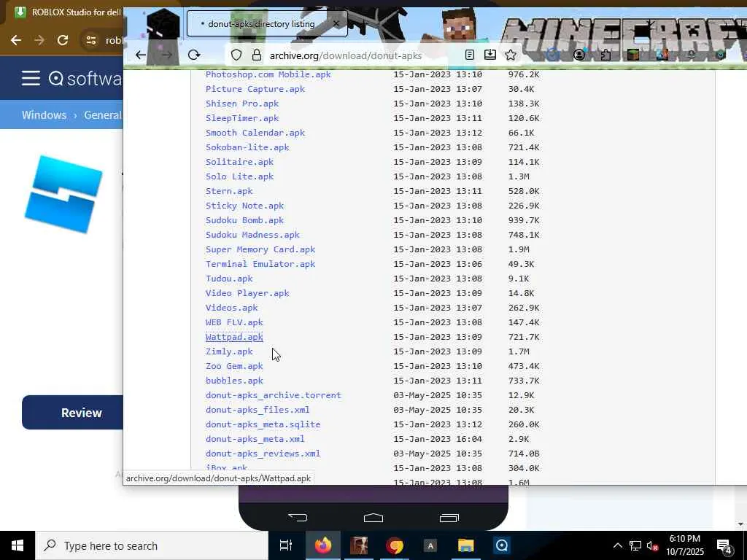Screen dimensions: 747x560
Task: Open Smooth Calendar.apk link
Action: tap(255, 133)
